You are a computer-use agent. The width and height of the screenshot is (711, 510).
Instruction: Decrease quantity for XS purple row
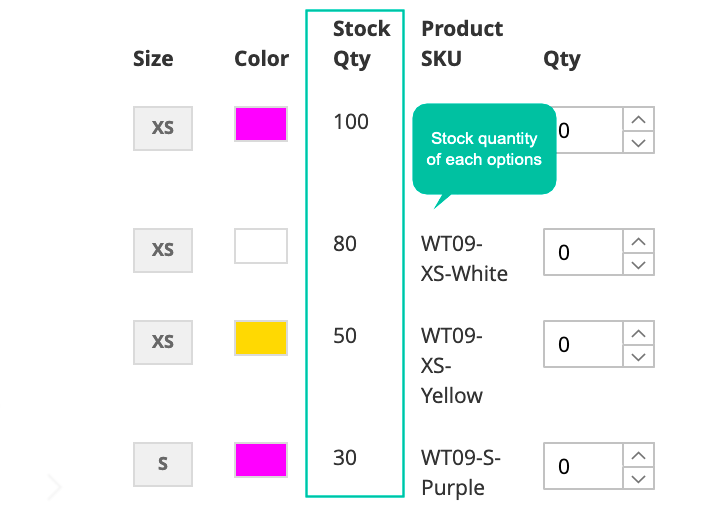[x=638, y=143]
